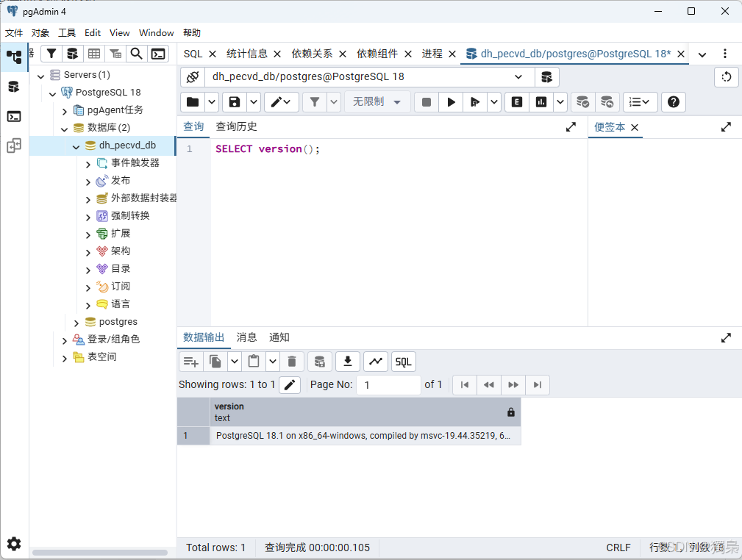Download results as CSV icon
This screenshot has width=742, height=560.
[x=348, y=362]
